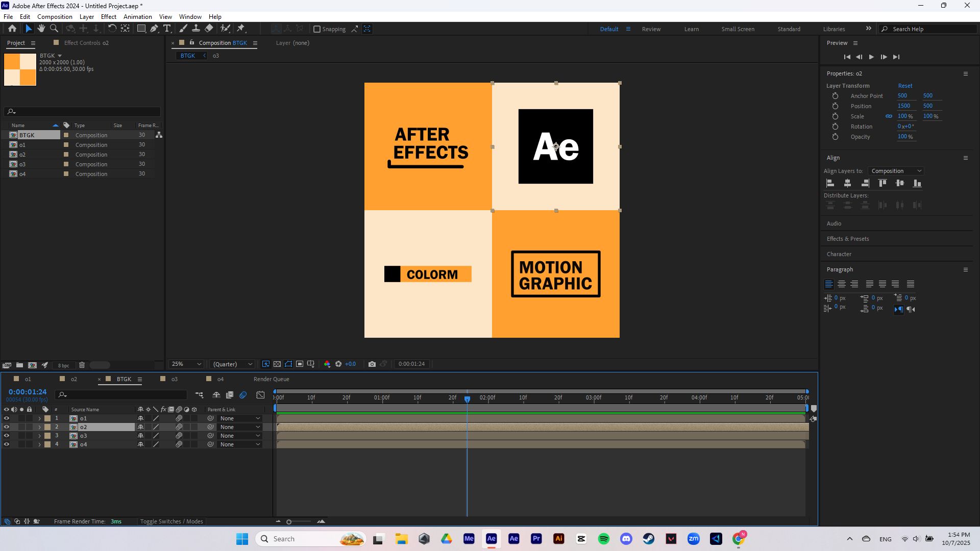The width and height of the screenshot is (980, 551).
Task: Switch to the o3 timeline tab
Action: [x=174, y=379]
